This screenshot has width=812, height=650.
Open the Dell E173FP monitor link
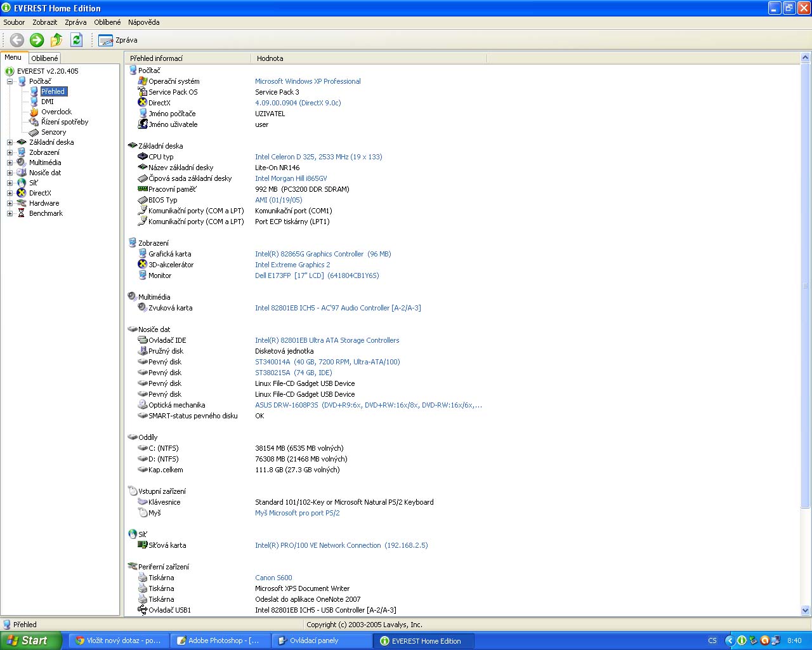317,275
